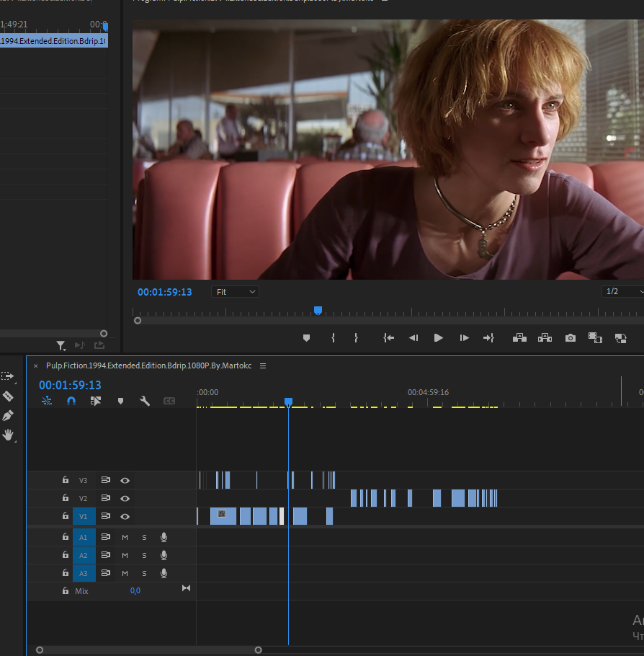
Task: Toggle proxies button in Program Monitor
Action: (621, 338)
